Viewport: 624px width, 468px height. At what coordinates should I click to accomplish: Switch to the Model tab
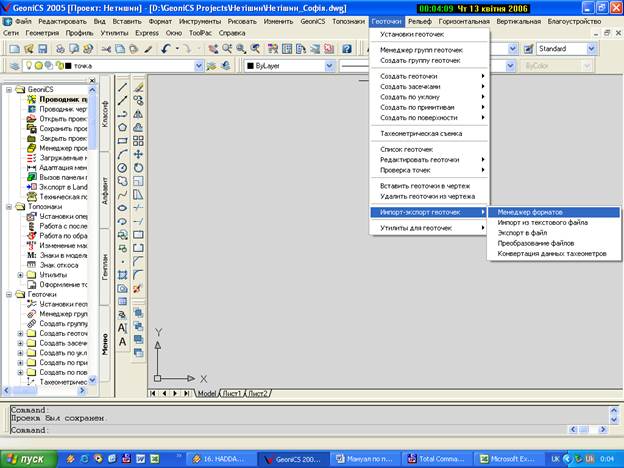pos(207,393)
